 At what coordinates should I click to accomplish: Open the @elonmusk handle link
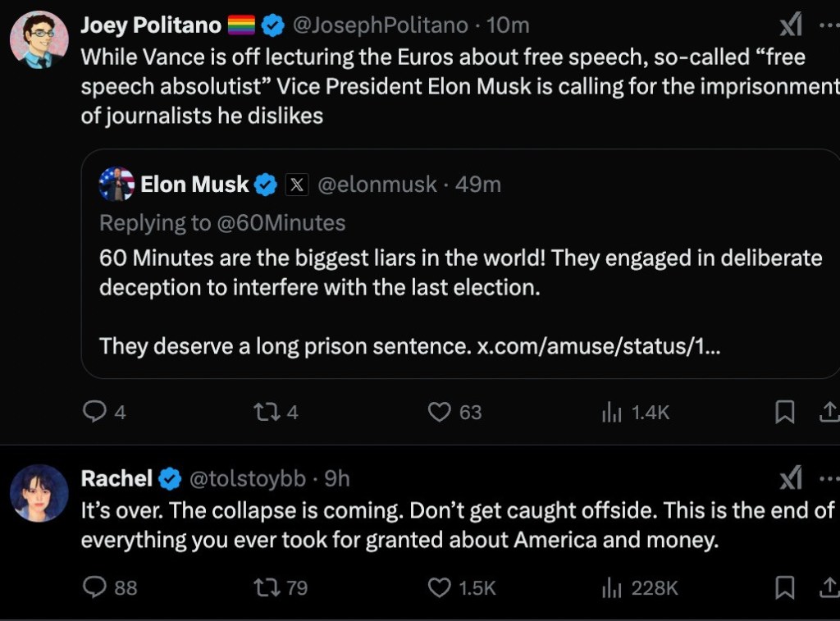point(377,185)
